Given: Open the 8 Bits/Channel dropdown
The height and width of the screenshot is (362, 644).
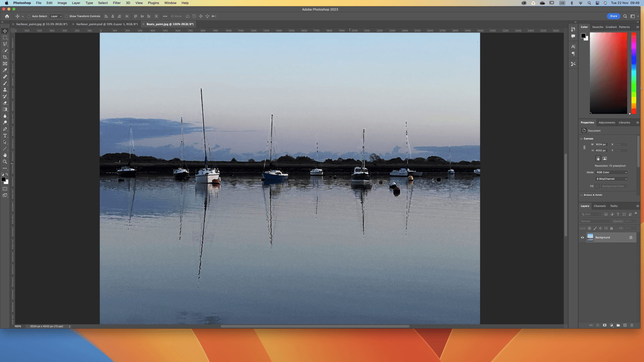Looking at the screenshot, I should point(611,179).
